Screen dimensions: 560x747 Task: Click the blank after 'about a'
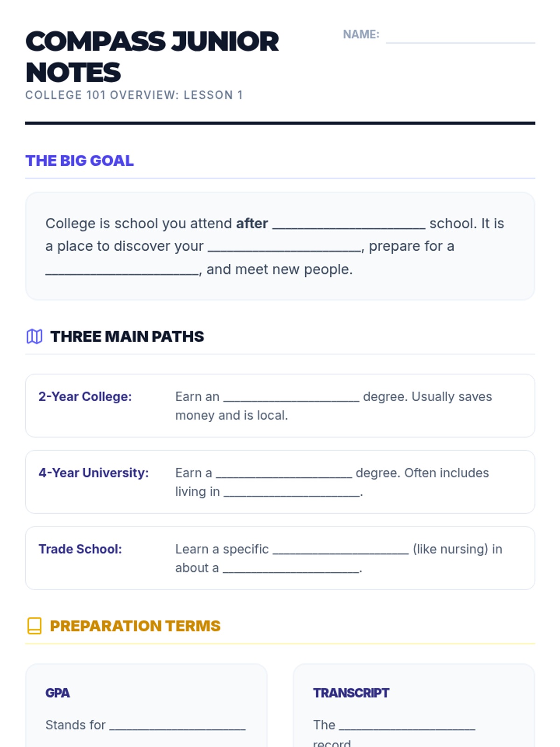click(x=291, y=568)
